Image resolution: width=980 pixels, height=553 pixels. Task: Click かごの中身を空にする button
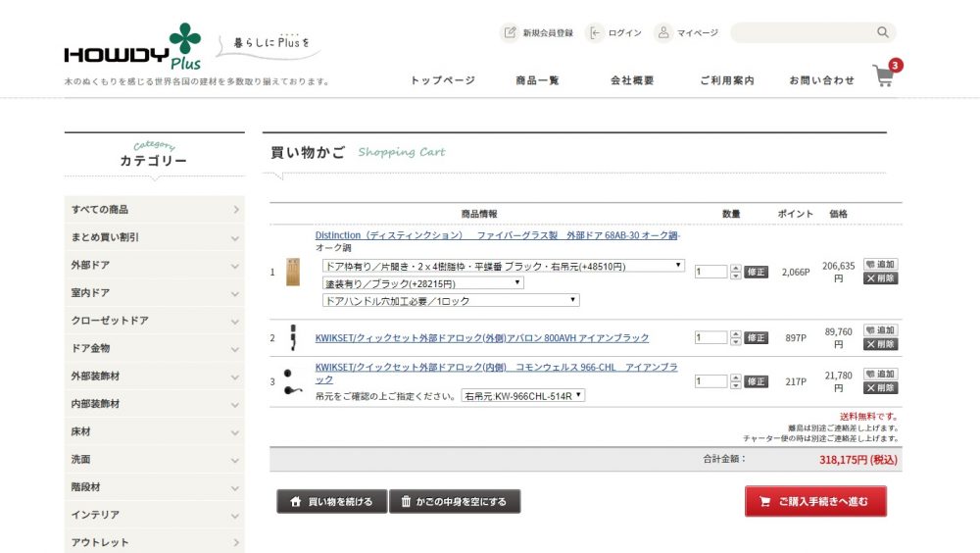455,501
